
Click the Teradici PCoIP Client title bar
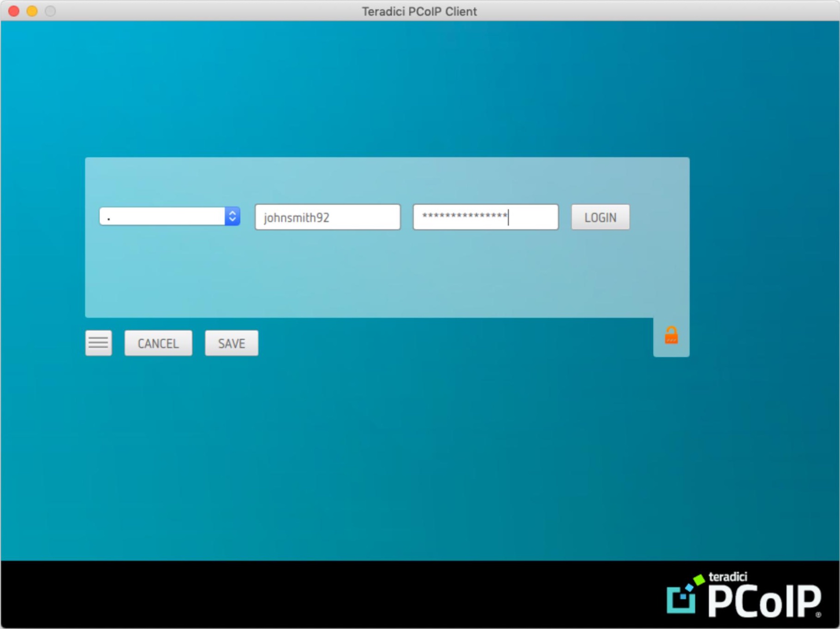point(419,11)
